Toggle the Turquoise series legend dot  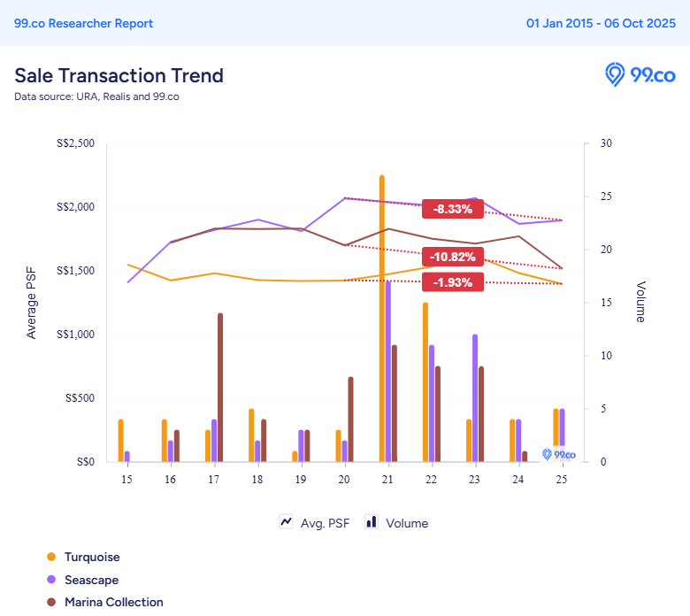coord(51,557)
